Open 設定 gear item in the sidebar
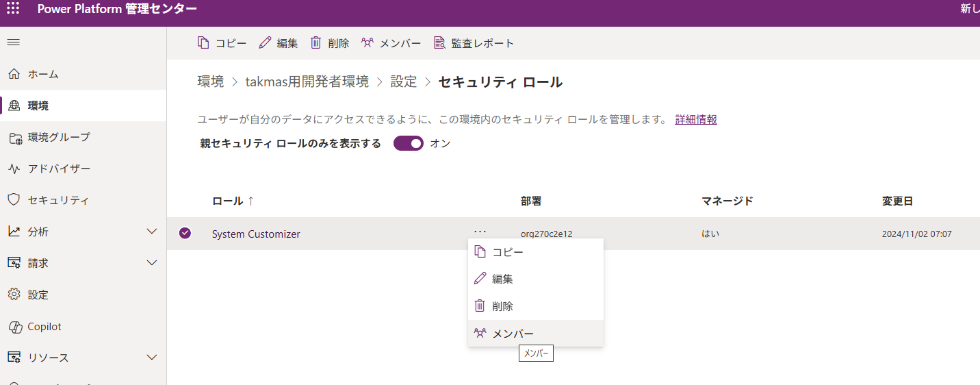Viewport: 980px width, 385px height. coord(83,295)
